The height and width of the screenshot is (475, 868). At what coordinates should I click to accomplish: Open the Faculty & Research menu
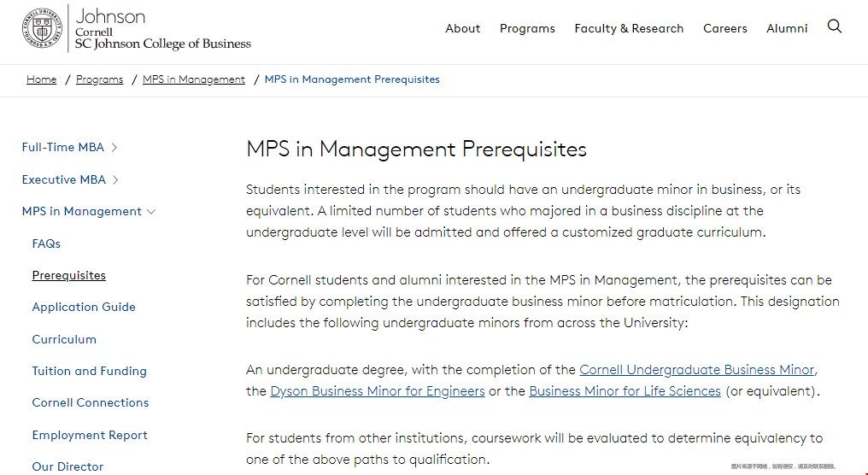point(629,28)
